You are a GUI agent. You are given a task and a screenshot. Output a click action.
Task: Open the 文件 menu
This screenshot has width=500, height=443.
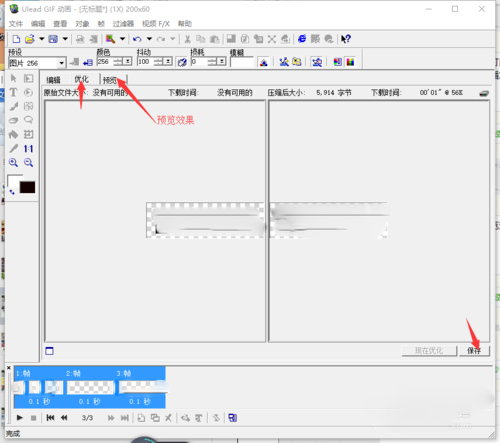[15, 24]
